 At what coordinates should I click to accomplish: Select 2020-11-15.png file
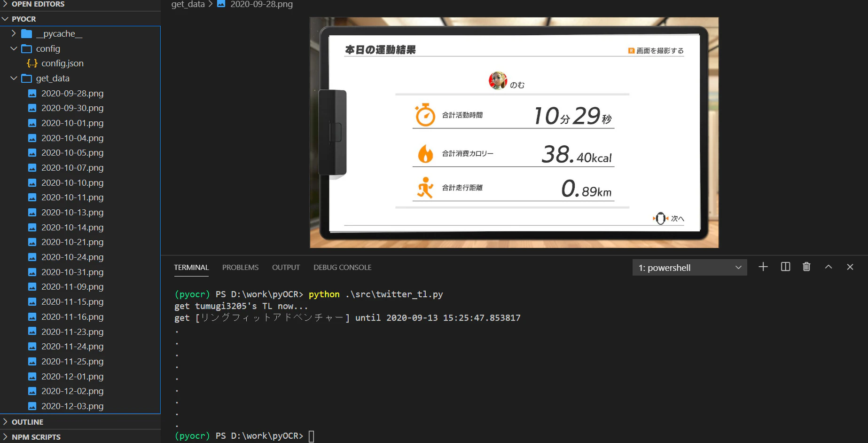click(x=72, y=302)
